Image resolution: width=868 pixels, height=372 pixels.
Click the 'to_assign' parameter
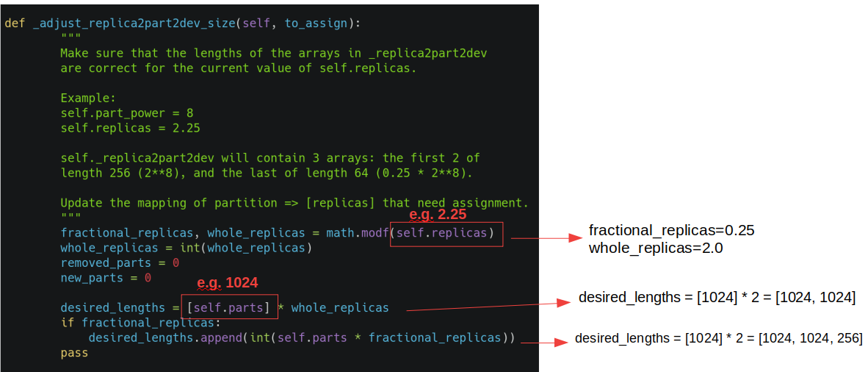click(316, 23)
